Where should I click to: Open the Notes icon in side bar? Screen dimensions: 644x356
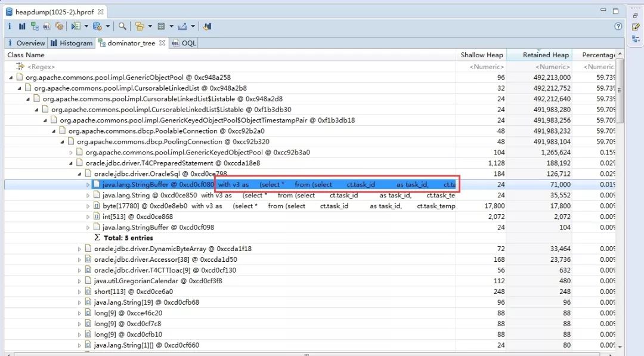[x=636, y=27]
